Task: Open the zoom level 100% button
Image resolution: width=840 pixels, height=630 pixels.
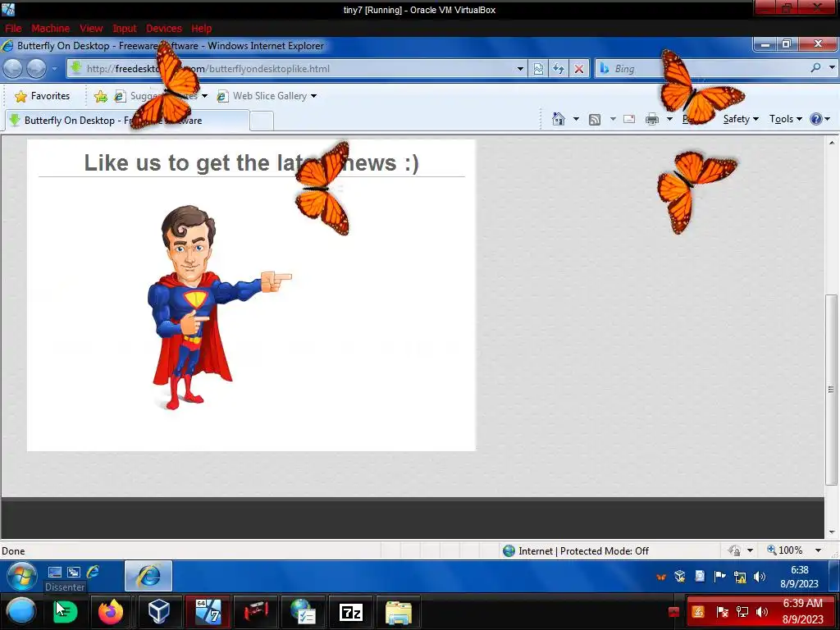Action: pyautogui.click(x=785, y=550)
